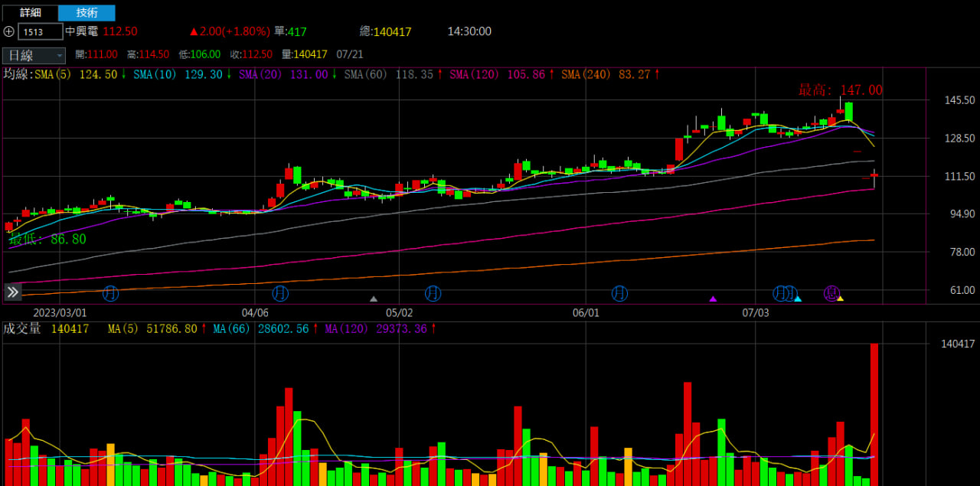Viewport: 980px width, 486px height.
Task: Click the purple 息 dividend marker
Action: (x=831, y=292)
